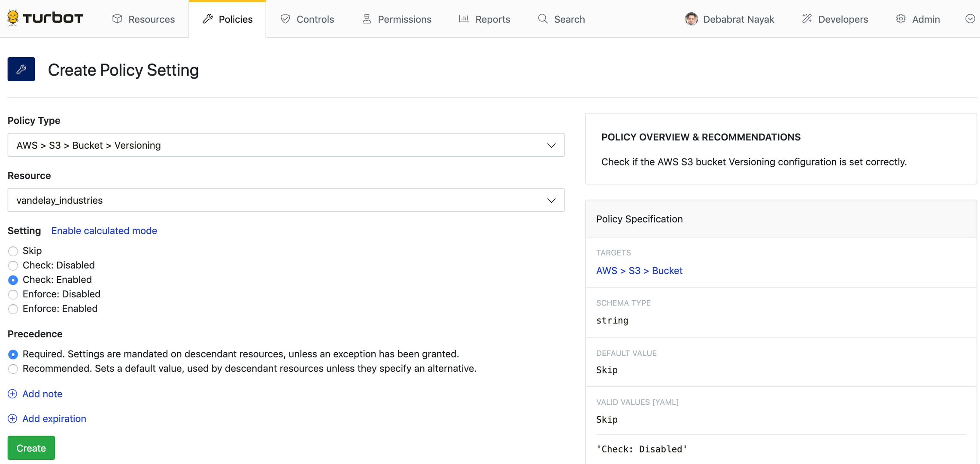Click the Admin gear icon

click(x=901, y=19)
